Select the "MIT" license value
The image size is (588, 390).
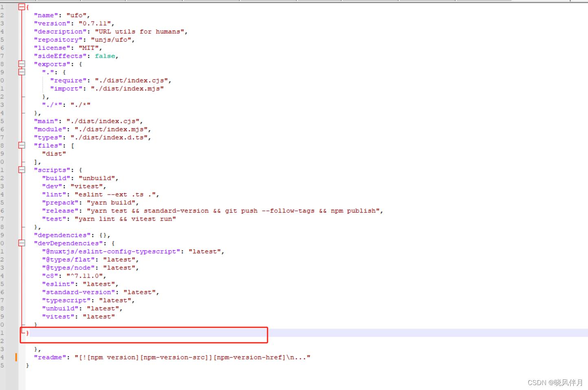(89, 48)
